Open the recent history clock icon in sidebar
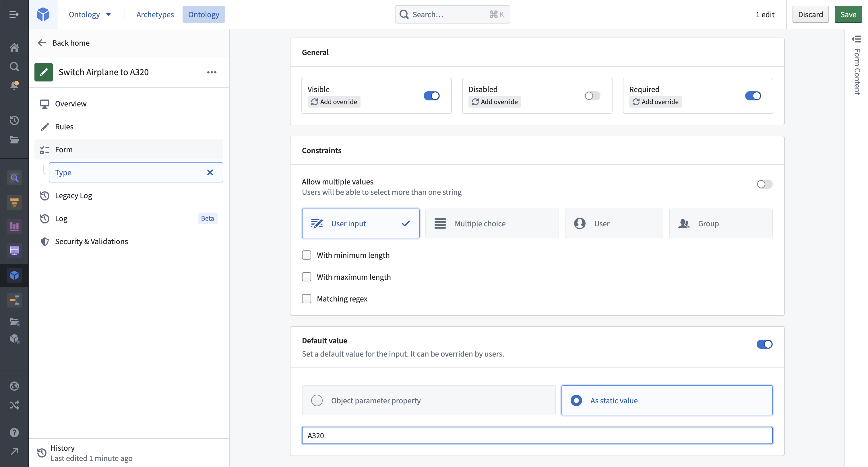868x467 pixels. (x=14, y=120)
